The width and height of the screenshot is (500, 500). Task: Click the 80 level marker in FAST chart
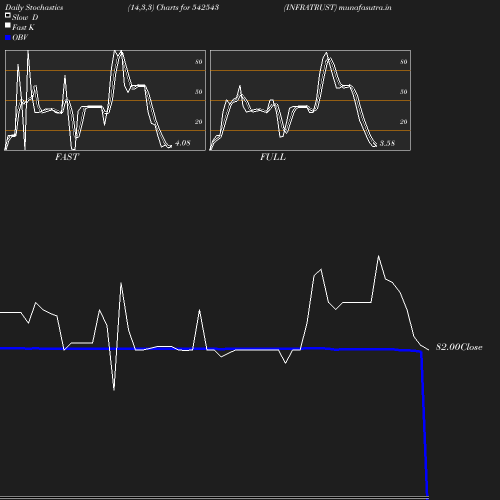click(x=199, y=62)
